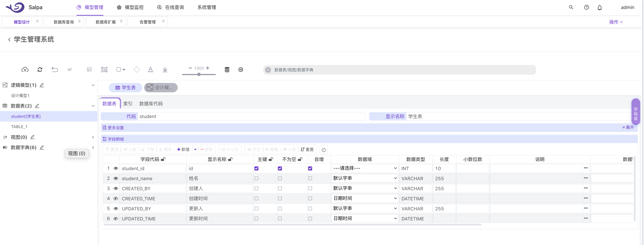Select the diamond shape tool
Image resolution: width=644 pixels, height=245 pixels.
[136, 70]
